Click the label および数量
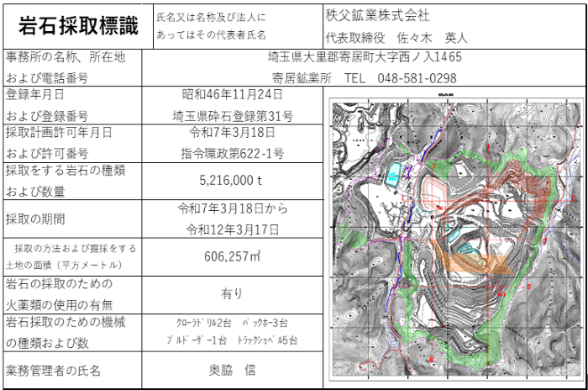 35,192
